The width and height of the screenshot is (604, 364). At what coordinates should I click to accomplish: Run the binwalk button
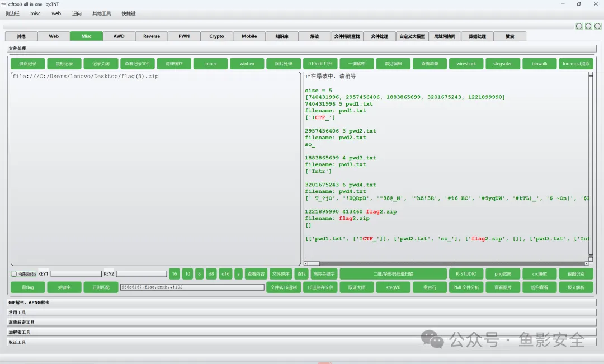[x=539, y=64]
